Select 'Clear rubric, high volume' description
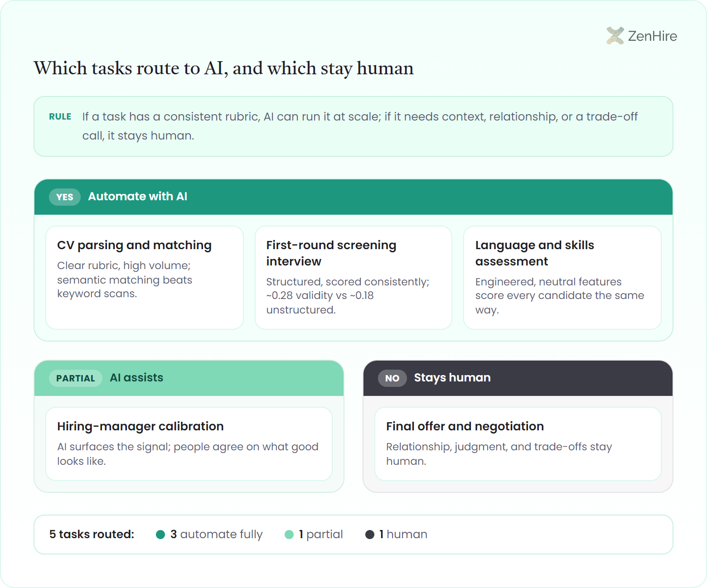This screenshot has height=588, width=707. pyautogui.click(x=125, y=280)
